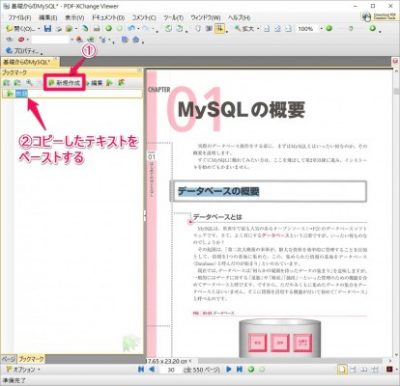Click the zoom slider handle

(x=351, y=29)
